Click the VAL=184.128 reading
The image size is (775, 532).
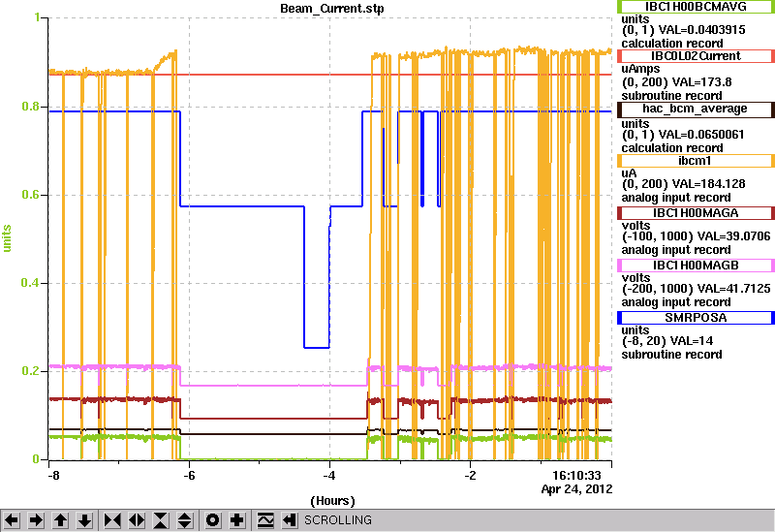point(711,184)
